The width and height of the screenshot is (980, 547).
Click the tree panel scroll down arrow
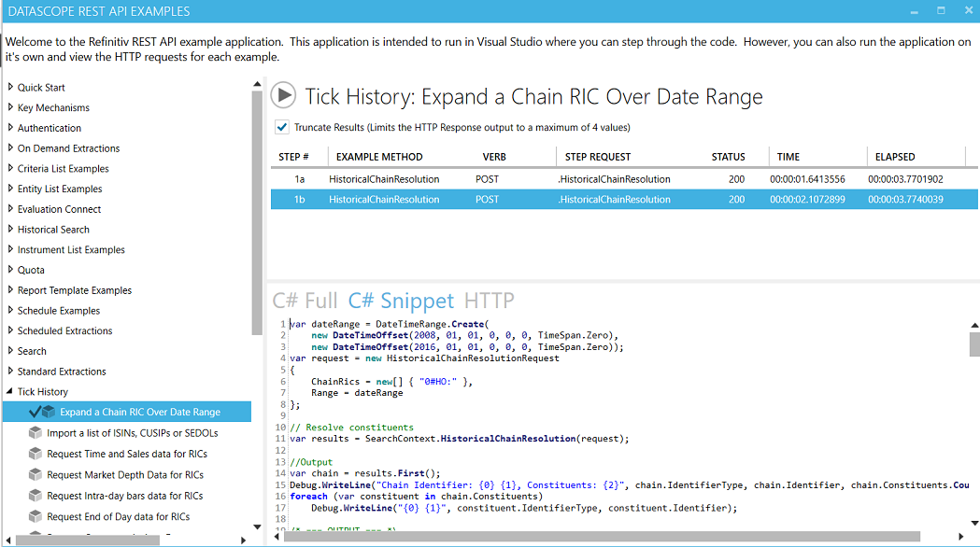tap(257, 527)
